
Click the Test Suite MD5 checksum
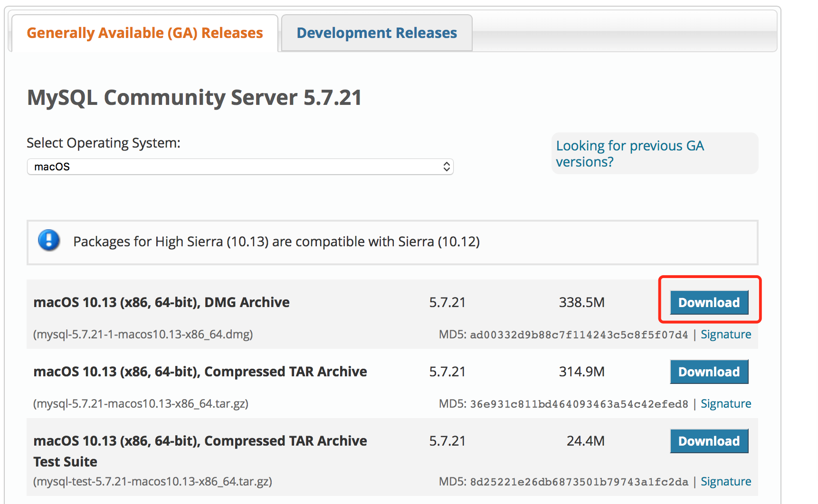(578, 482)
